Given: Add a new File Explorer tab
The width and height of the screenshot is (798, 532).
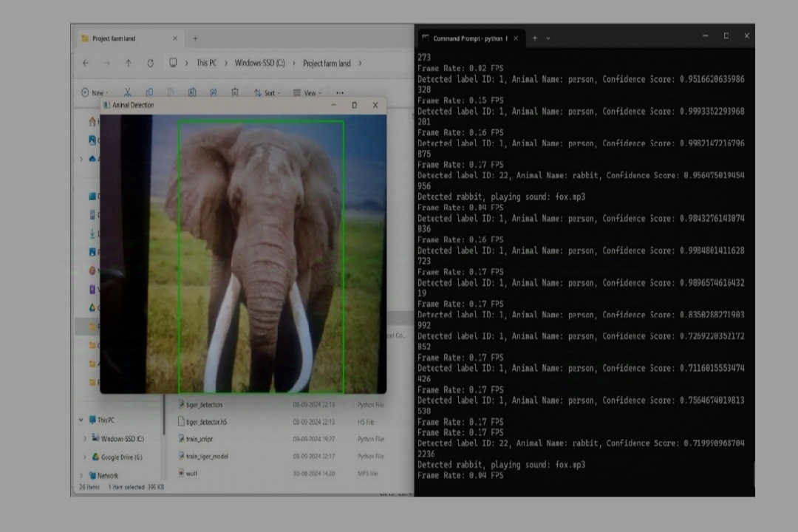Looking at the screenshot, I should click(x=195, y=38).
